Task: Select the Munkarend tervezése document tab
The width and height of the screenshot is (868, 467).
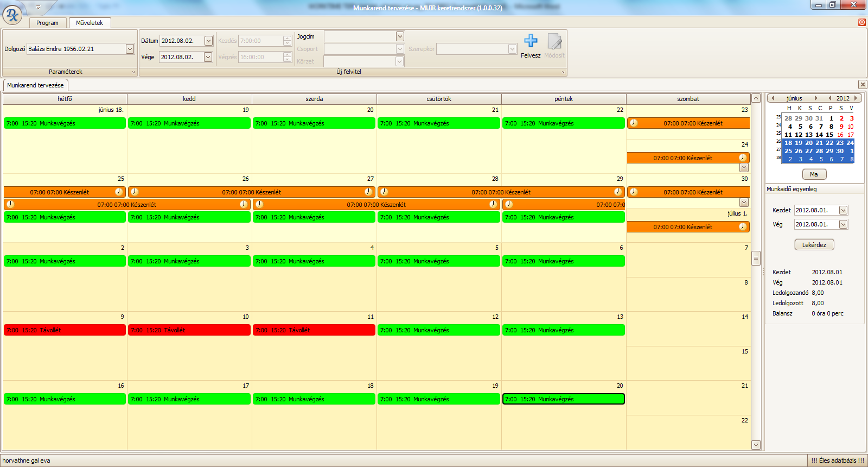Action: (35, 85)
